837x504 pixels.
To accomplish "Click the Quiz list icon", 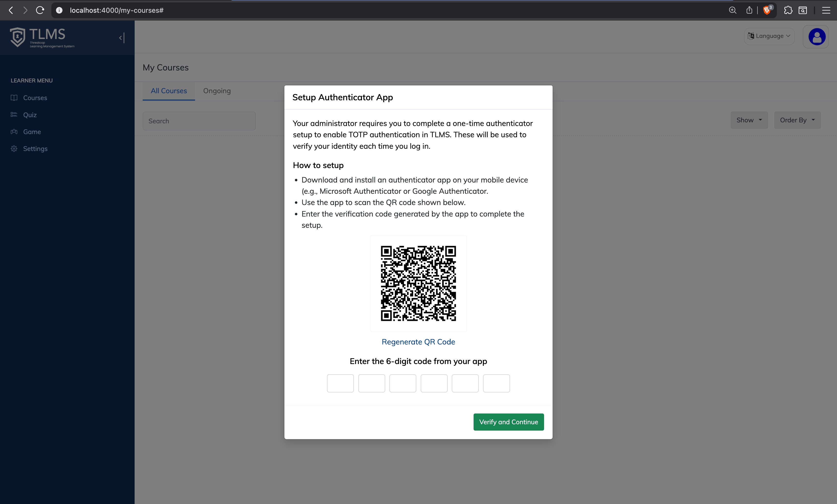I will pos(14,115).
